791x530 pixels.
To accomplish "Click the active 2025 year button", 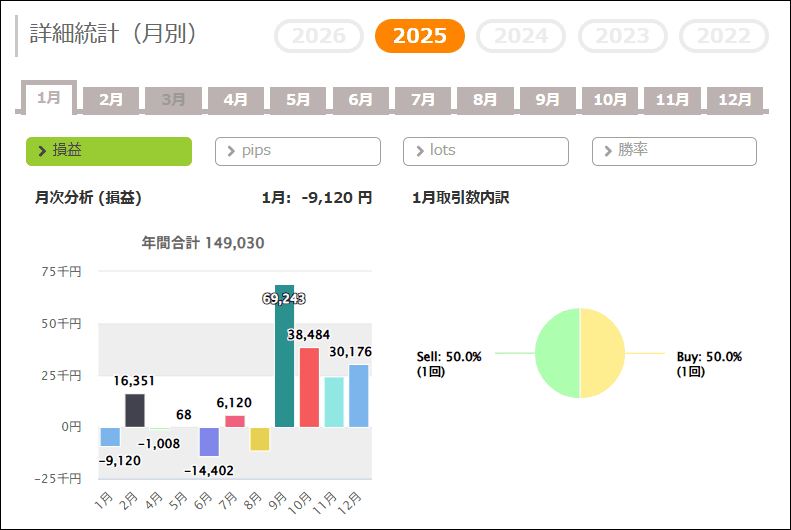I will pos(420,37).
